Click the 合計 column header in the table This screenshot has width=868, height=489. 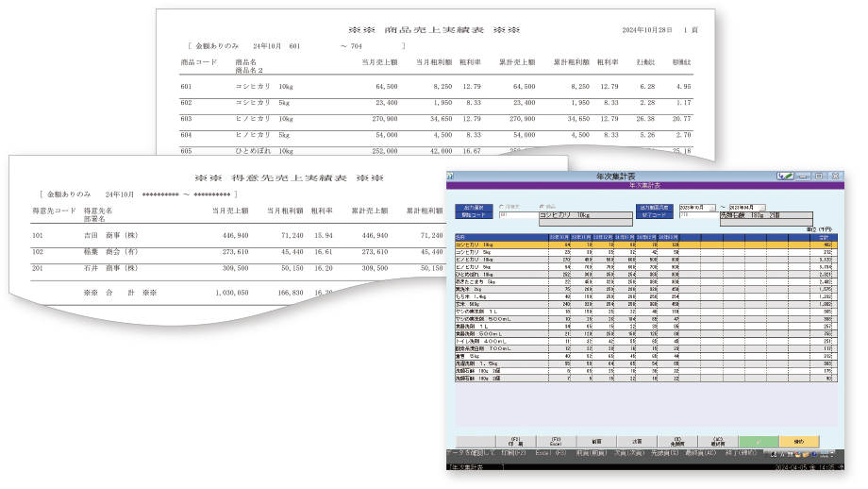[823, 236]
